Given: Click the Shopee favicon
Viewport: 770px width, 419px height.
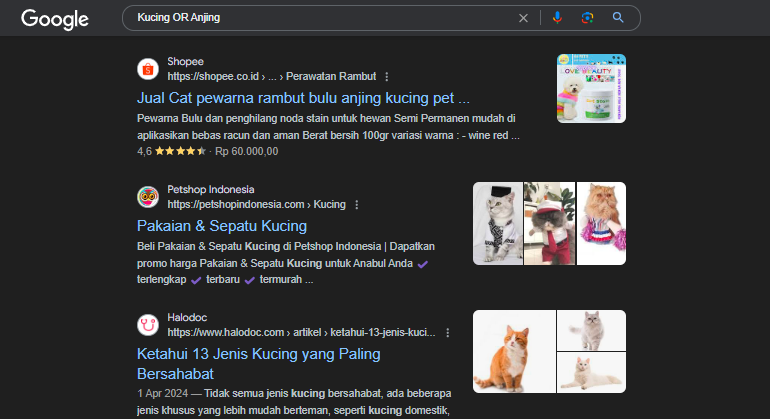Looking at the screenshot, I should [x=148, y=69].
